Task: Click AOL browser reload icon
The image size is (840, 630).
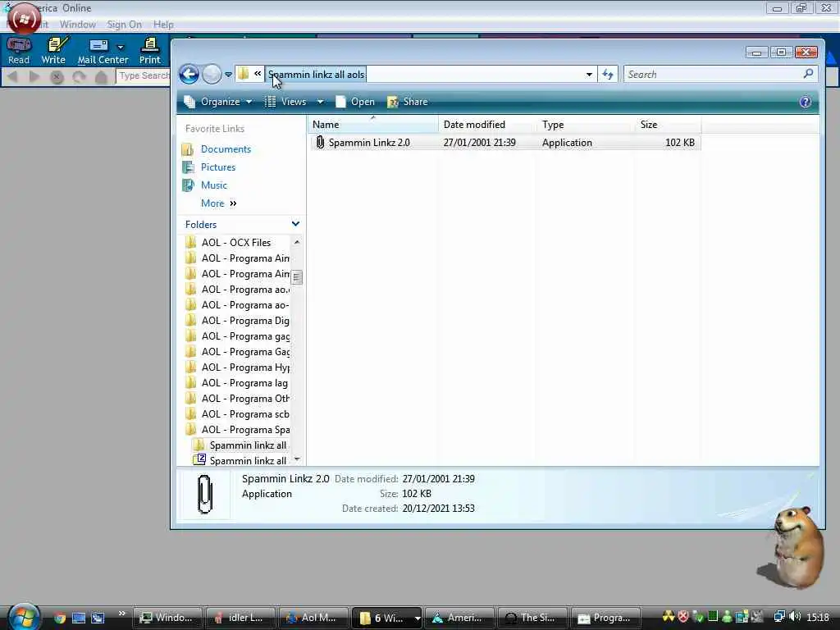Action: pos(80,77)
